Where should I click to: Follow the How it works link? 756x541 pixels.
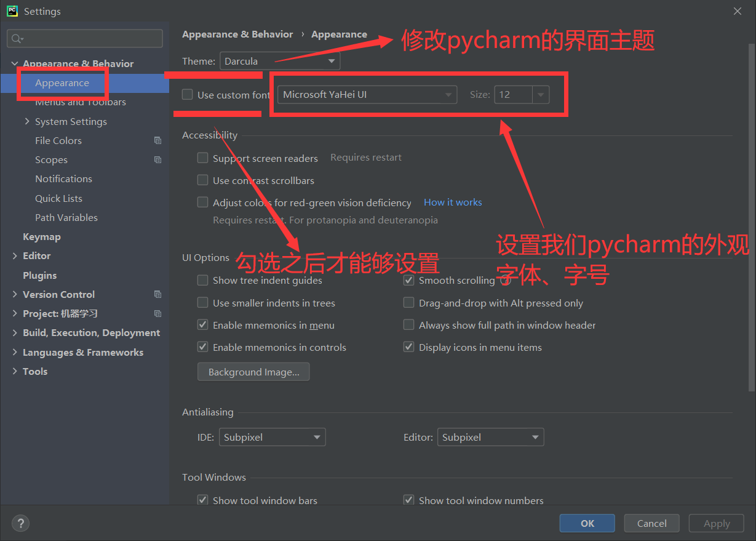point(453,202)
